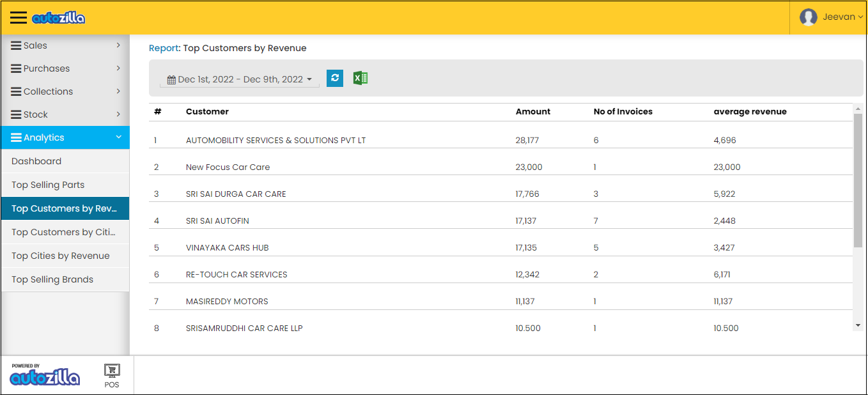Select VINAYAKA CARS HUB customer

coord(228,247)
